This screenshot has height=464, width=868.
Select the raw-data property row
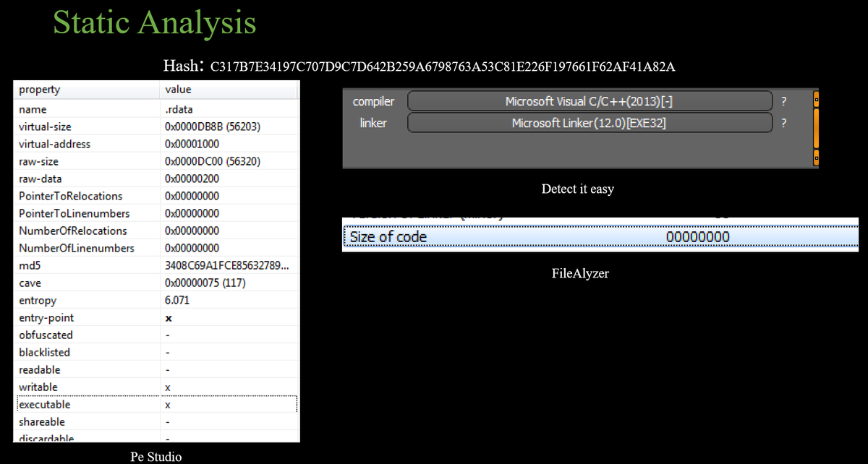pos(156,179)
